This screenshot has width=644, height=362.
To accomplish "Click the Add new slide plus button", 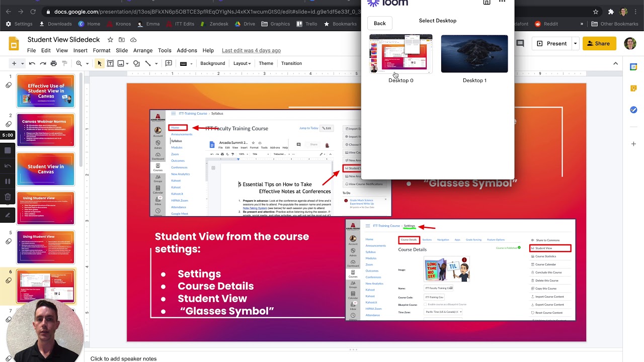I will 14,63.
